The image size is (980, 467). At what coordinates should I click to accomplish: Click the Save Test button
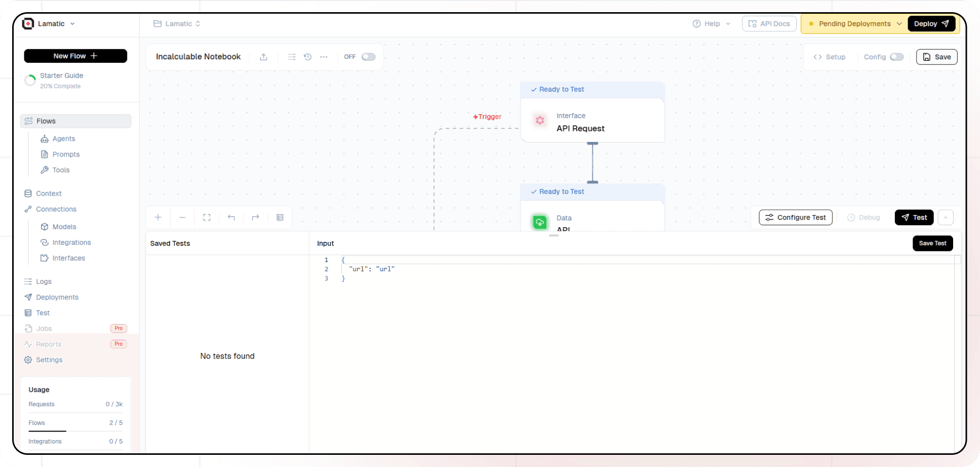tap(932, 243)
